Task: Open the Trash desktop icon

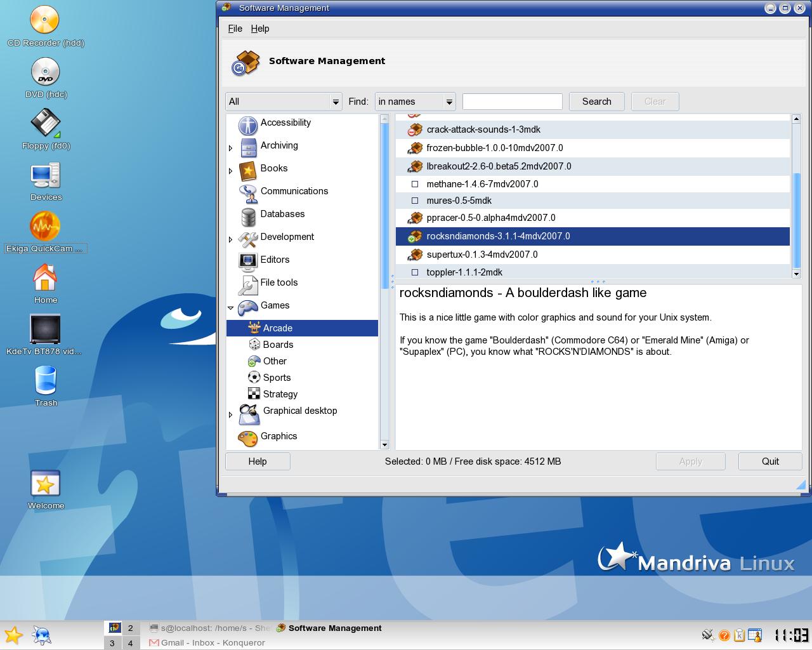Action: click(x=46, y=380)
